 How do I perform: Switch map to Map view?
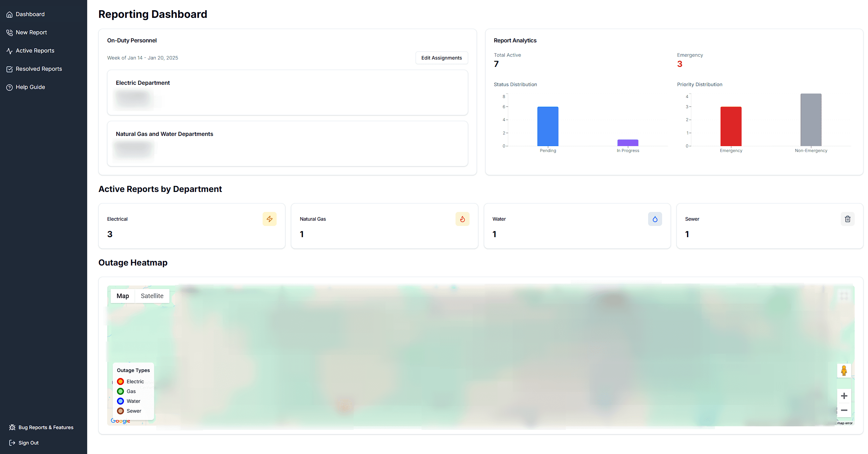click(x=123, y=296)
